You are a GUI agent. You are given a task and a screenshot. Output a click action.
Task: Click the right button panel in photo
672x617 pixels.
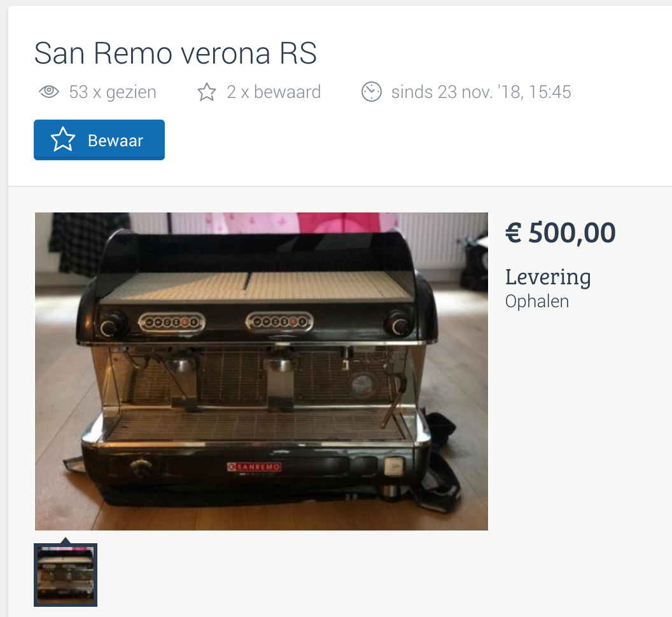coord(279,321)
